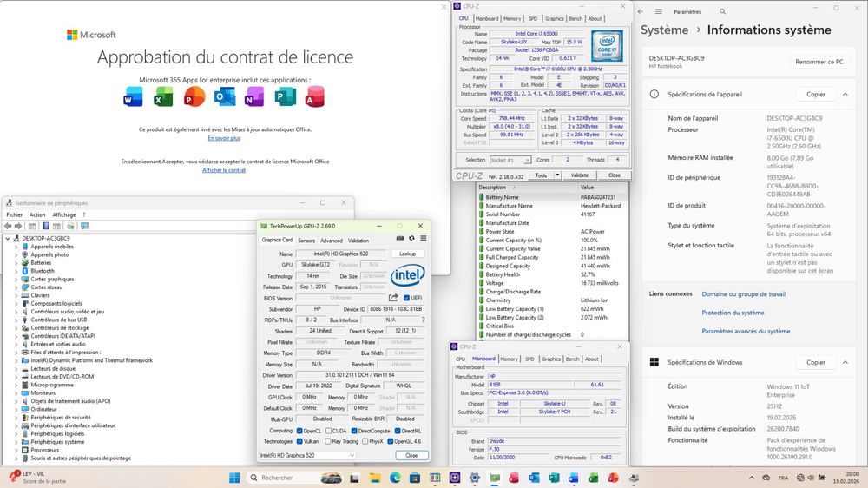This screenshot has width=868, height=488.
Task: Click the Publisher icon in license dialog
Action: 285,97
